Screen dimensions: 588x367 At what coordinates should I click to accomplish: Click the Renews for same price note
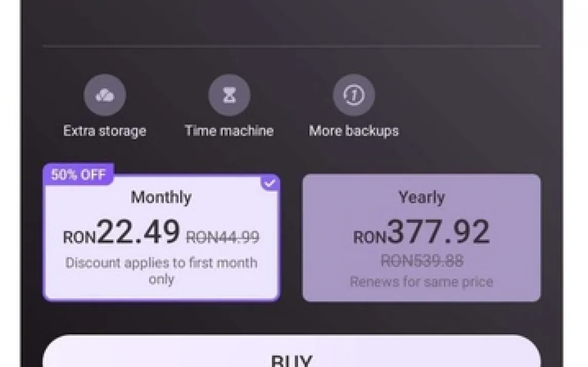point(421,282)
